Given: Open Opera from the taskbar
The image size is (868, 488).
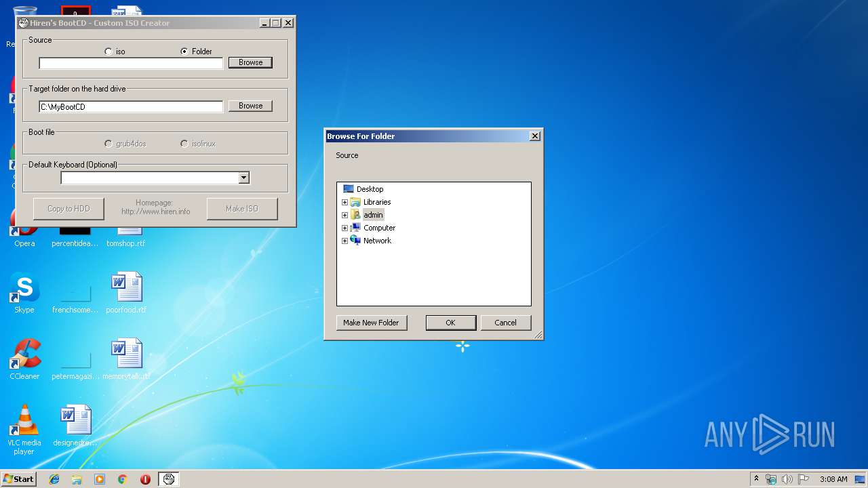Looking at the screenshot, I should pos(145,479).
